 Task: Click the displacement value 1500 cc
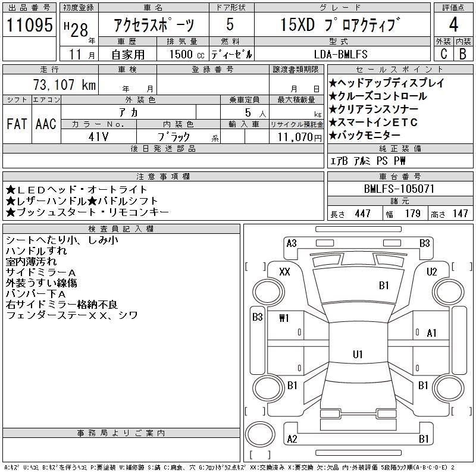[x=186, y=54]
